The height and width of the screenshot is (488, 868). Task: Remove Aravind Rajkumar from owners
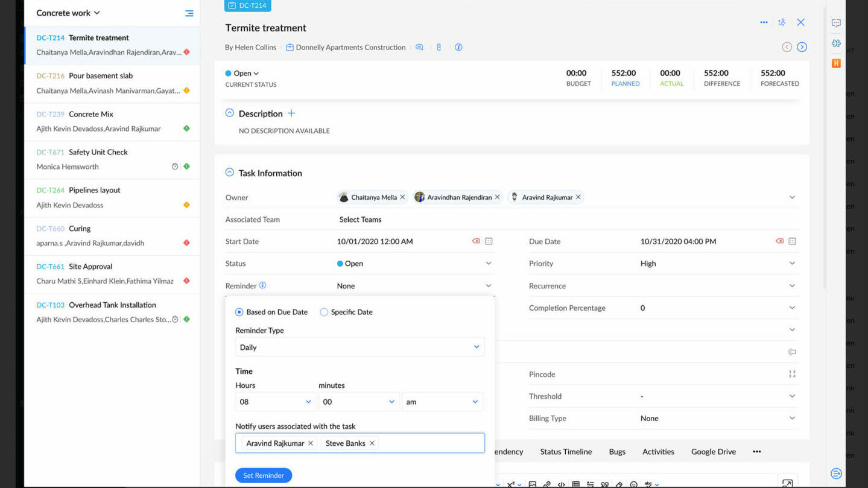click(x=578, y=197)
